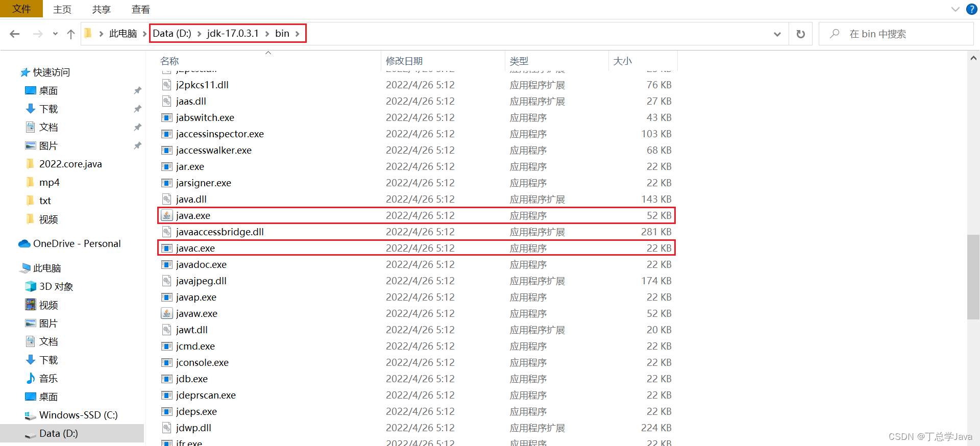Open txt folder in sidebar

[x=45, y=201]
